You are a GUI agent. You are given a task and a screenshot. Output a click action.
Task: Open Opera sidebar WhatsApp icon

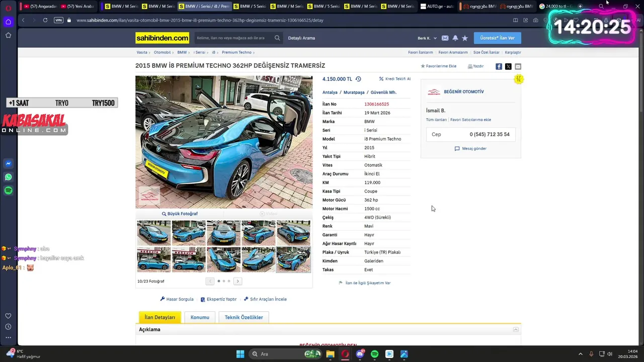click(x=8, y=177)
